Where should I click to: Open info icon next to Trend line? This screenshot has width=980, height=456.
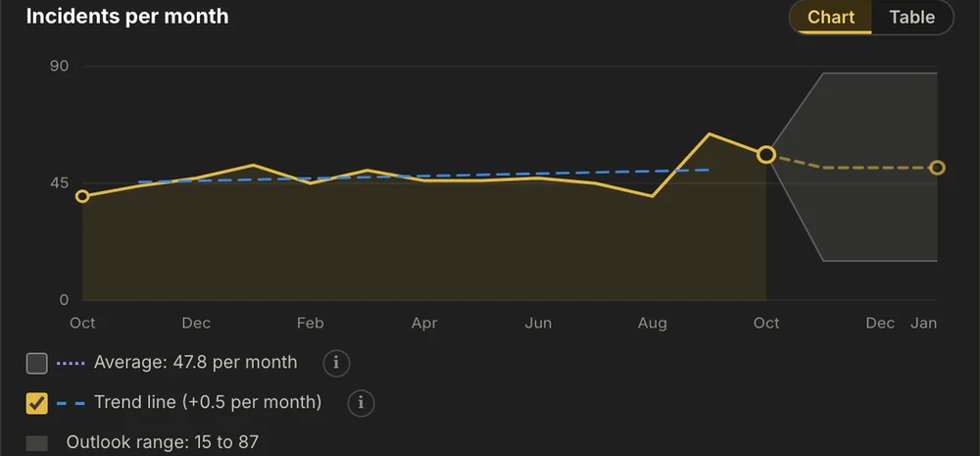362,403
